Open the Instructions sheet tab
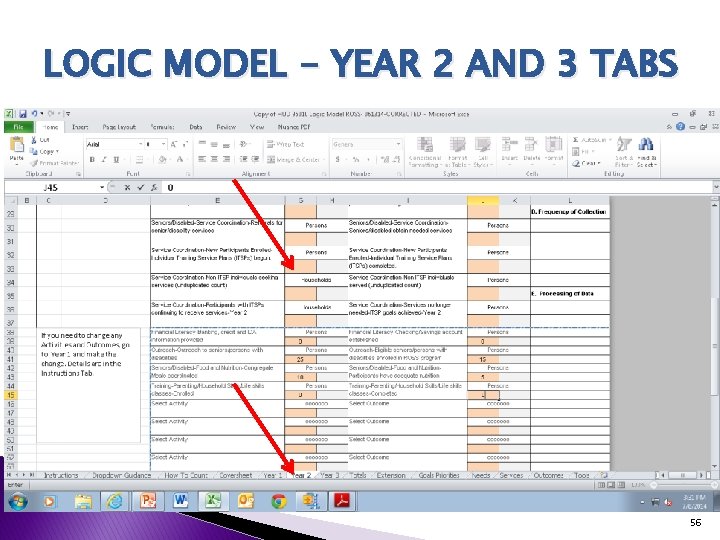This screenshot has height=540, width=720. click(x=61, y=475)
